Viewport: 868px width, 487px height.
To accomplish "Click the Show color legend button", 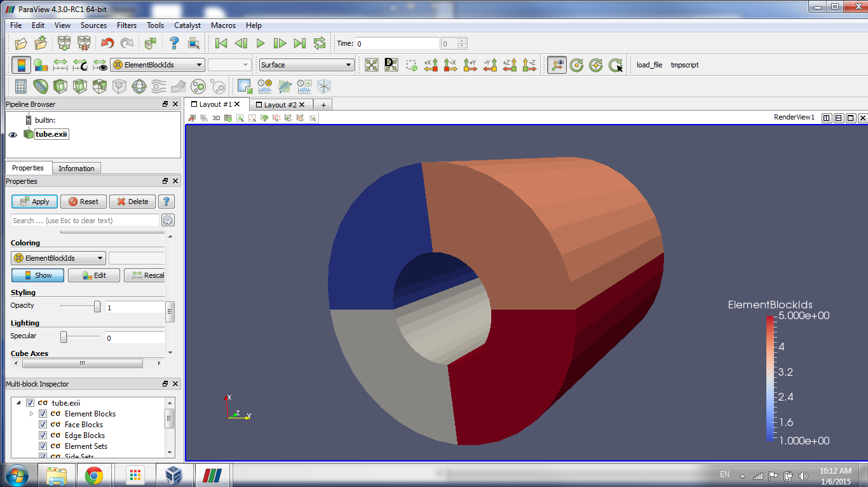I will pyautogui.click(x=37, y=275).
